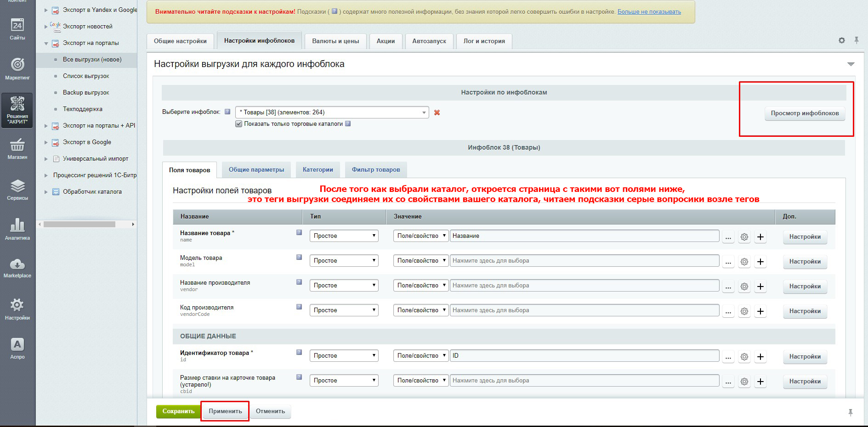Click the green Сохранить button
Image resolution: width=868 pixels, height=427 pixels.
point(178,411)
